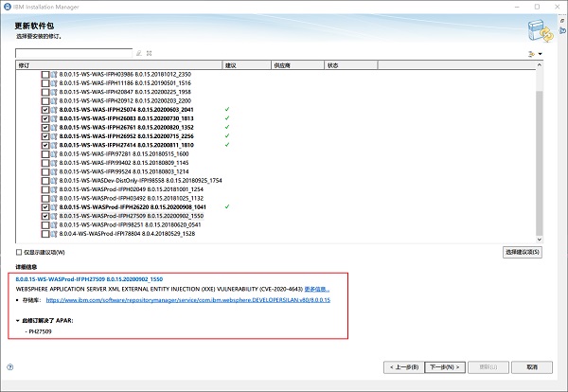Check the 8.0.0.15-WS-WAS-IFPI97281 fix checkbox
Screen dimensions: 568x392
[x=45, y=153]
